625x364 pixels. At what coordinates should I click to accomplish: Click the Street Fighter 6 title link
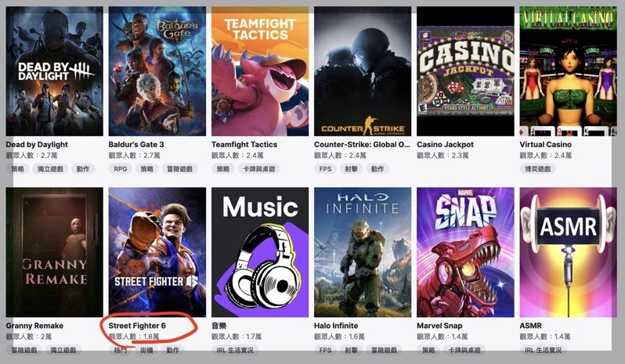137,326
